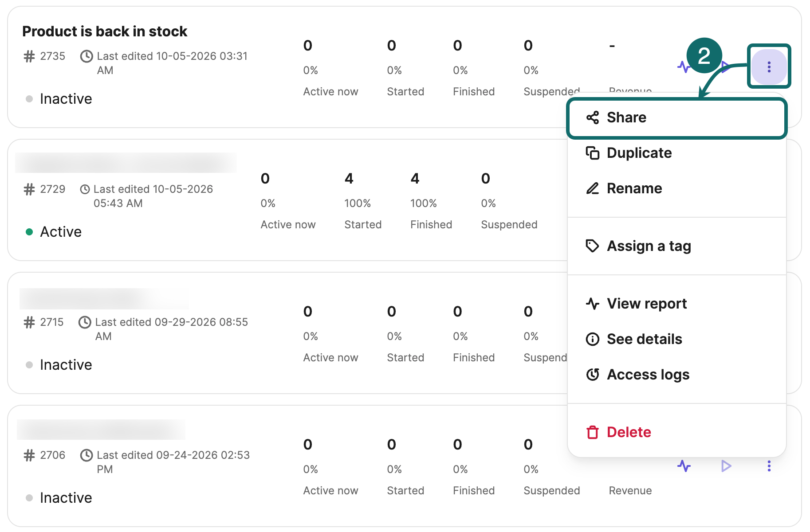Open three-dot menu for workflow 2735
Screen dimensions: 810x532
pos(769,66)
